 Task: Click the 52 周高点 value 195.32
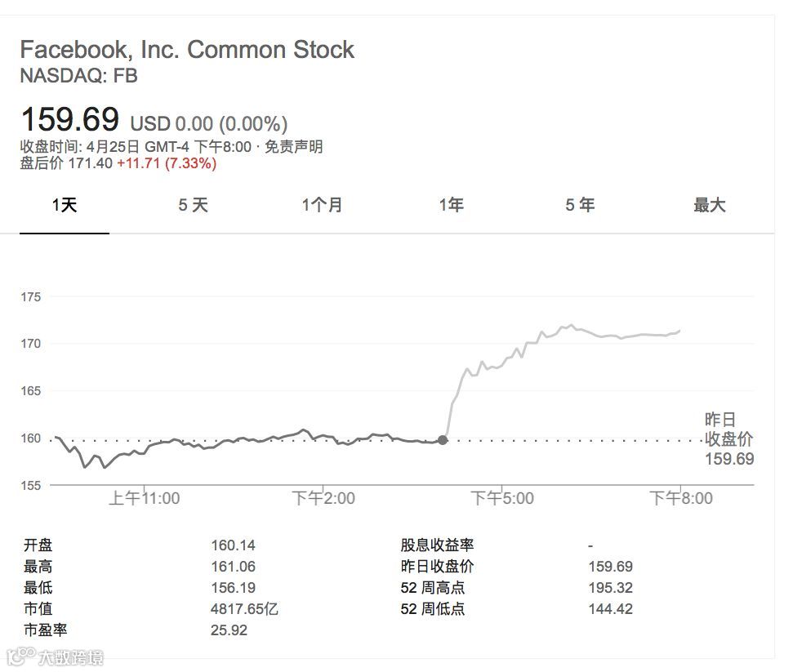610,588
